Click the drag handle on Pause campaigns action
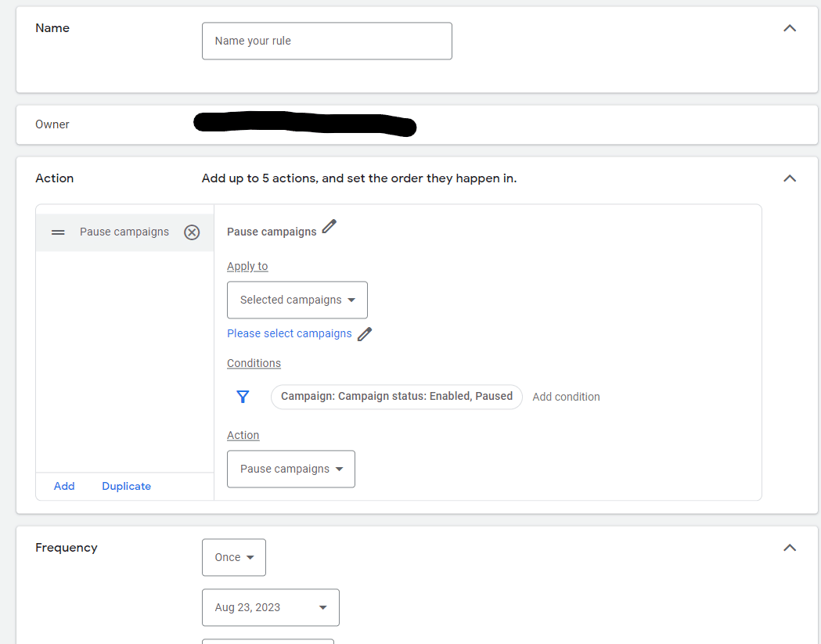 click(x=58, y=232)
